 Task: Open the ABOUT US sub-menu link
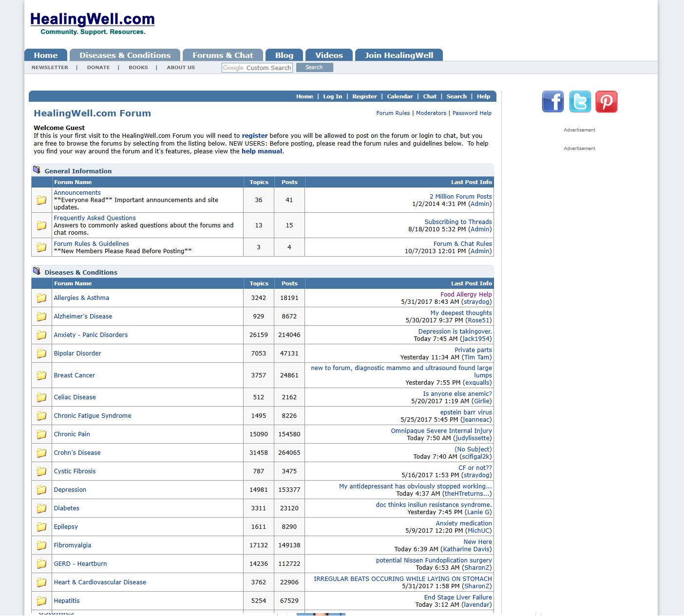[x=181, y=68]
